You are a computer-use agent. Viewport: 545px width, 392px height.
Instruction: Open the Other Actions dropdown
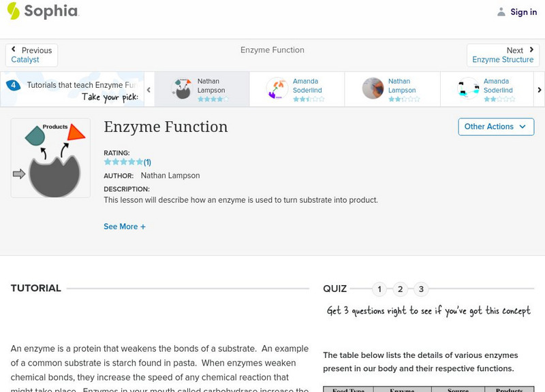pyautogui.click(x=495, y=127)
